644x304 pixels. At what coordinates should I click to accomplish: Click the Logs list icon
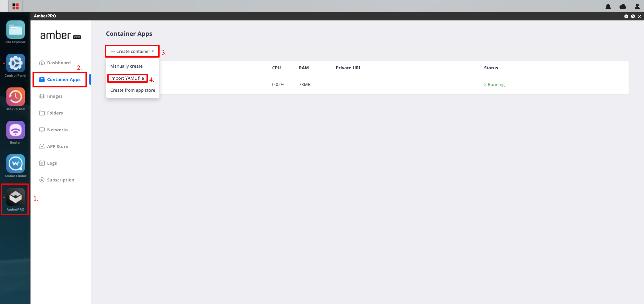42,163
